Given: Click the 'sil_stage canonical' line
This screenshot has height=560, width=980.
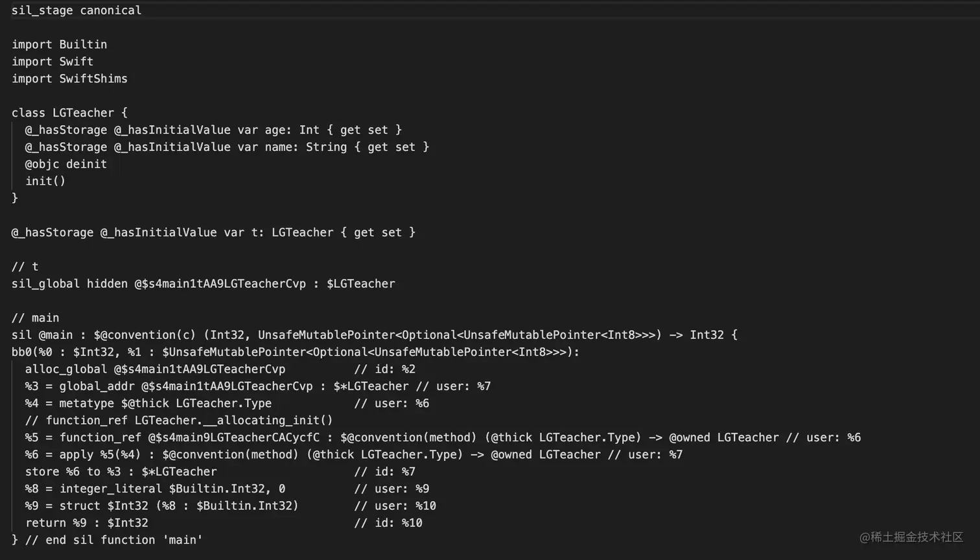Looking at the screenshot, I should tap(76, 10).
